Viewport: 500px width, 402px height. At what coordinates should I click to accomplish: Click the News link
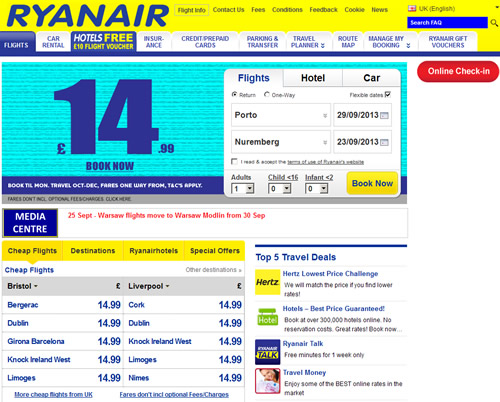pos(379,10)
